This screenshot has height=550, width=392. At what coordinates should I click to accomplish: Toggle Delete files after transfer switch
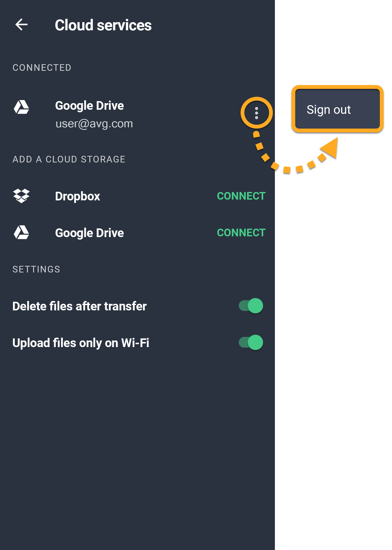pyautogui.click(x=251, y=306)
